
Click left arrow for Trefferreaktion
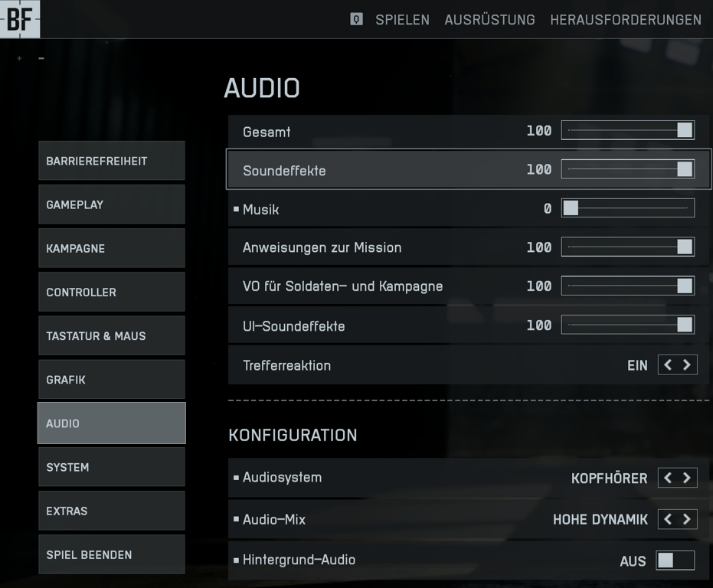[x=668, y=365]
